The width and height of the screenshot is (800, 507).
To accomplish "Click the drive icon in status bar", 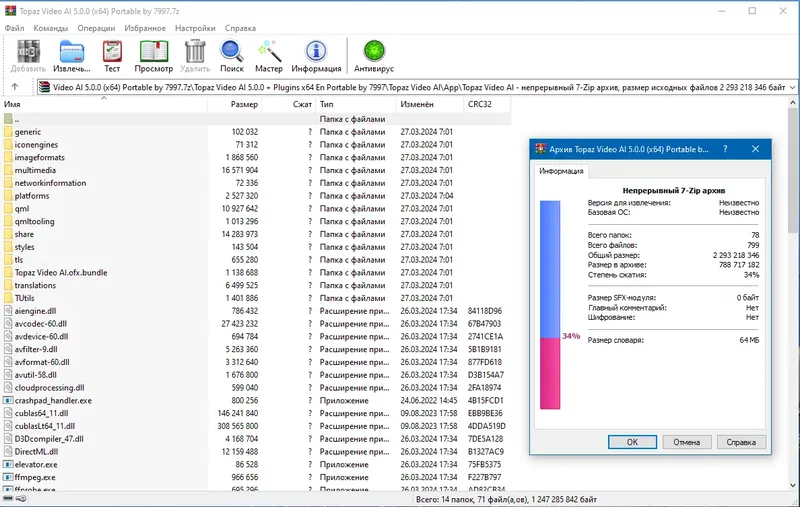I will click(x=8, y=499).
